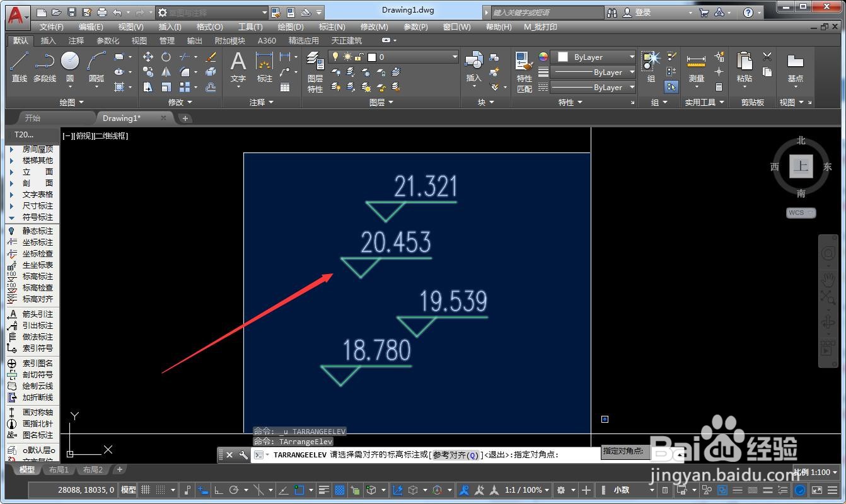Toggle layer 0 on/off lightbulb
The image size is (846, 504).
point(335,57)
